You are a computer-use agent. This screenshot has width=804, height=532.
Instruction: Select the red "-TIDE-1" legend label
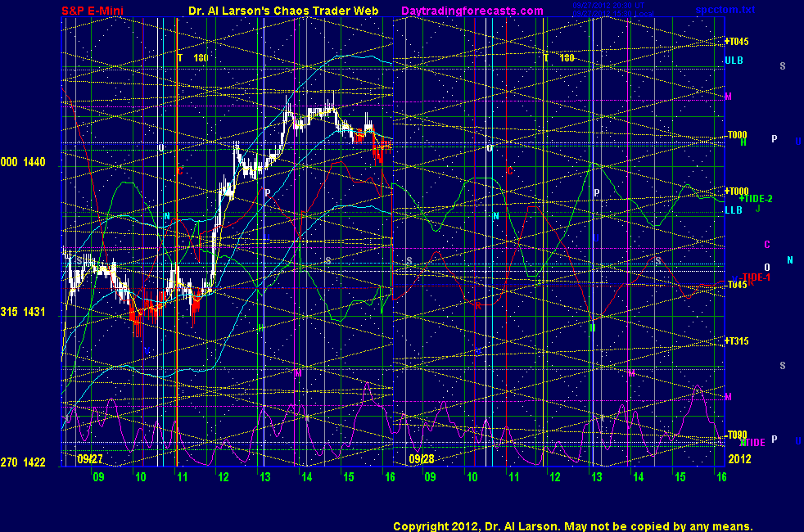pyautogui.click(x=755, y=277)
